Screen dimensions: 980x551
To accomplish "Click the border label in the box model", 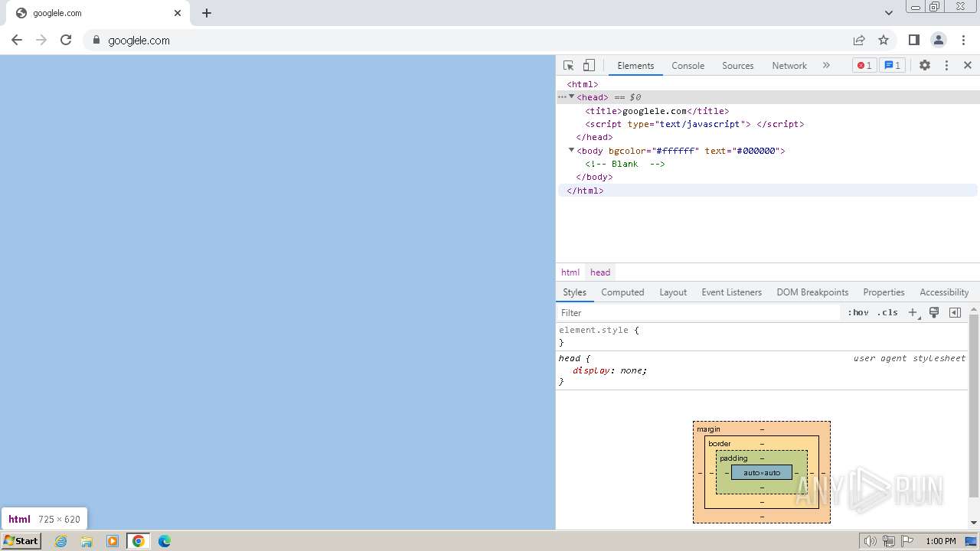I will [720, 444].
